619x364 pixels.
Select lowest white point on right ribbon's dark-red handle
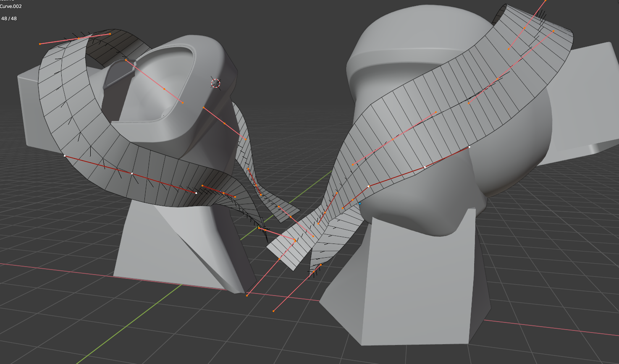[x=368, y=186]
